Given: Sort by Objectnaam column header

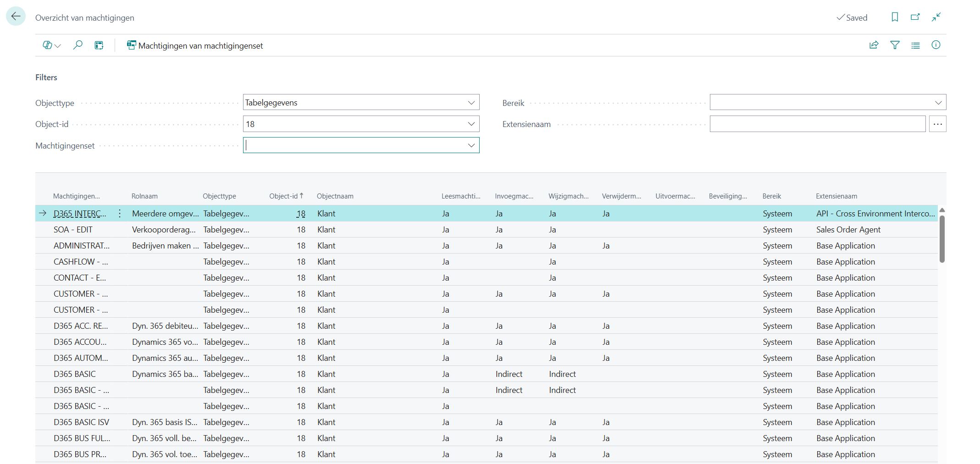Looking at the screenshot, I should click(x=335, y=196).
